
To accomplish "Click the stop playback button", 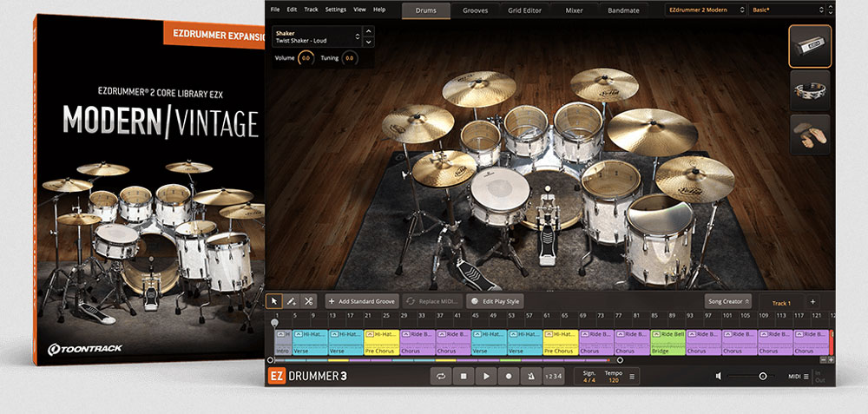I will point(464,377).
